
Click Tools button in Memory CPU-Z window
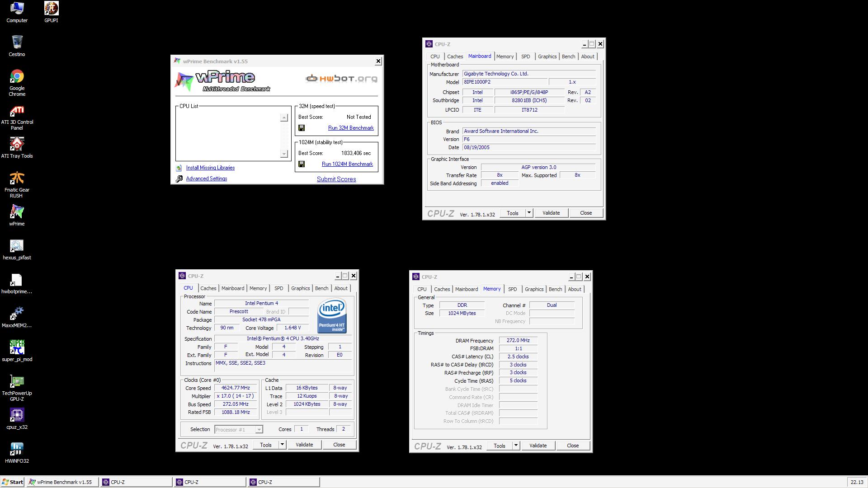[500, 446]
